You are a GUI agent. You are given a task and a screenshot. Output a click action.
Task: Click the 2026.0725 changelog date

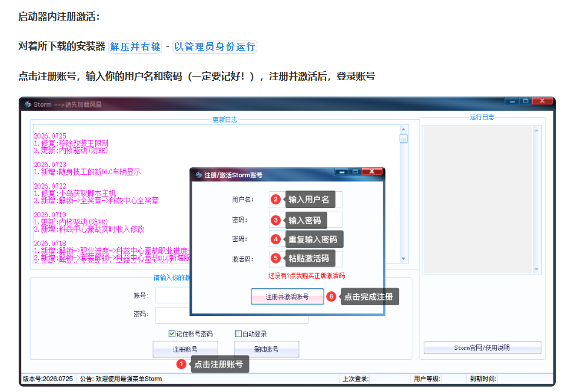50,136
